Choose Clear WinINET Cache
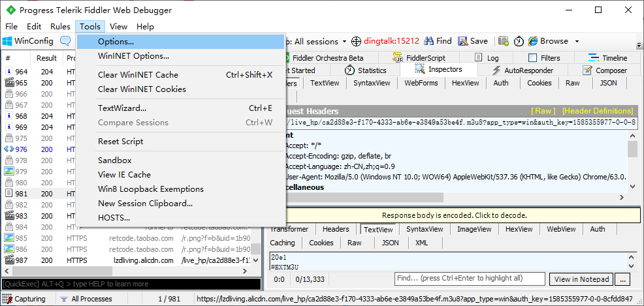The width and height of the screenshot is (644, 306). pyautogui.click(x=181, y=74)
